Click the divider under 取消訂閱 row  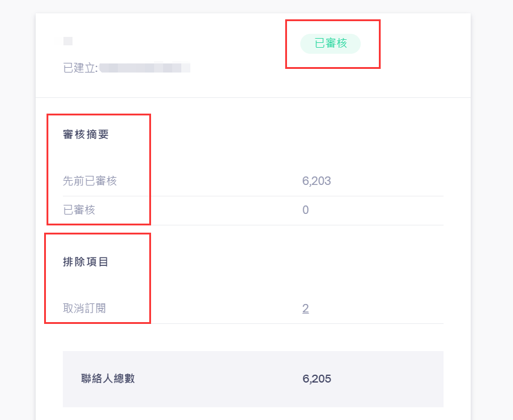pyautogui.click(x=253, y=323)
